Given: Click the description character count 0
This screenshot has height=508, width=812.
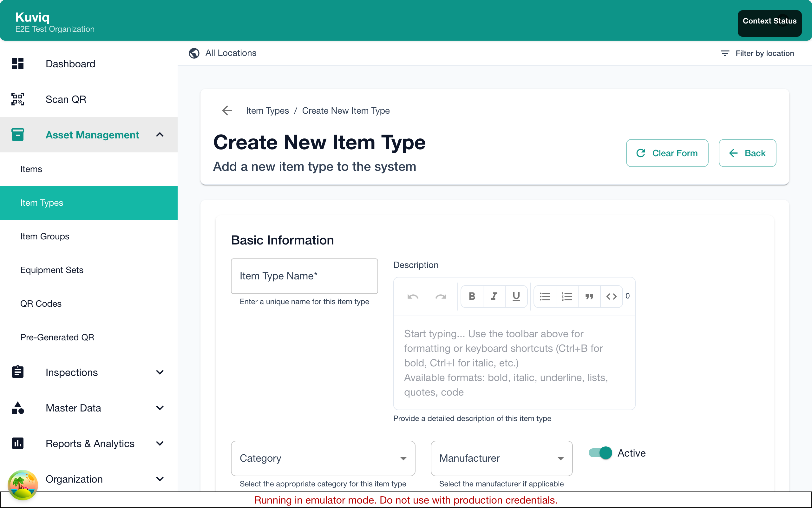Looking at the screenshot, I should click(627, 296).
